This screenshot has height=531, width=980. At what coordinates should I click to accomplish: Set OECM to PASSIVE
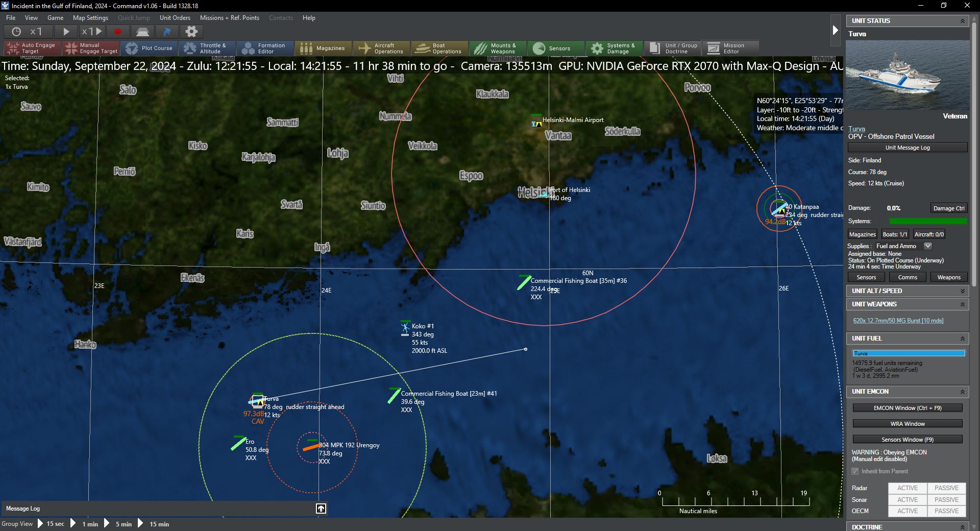coord(946,511)
